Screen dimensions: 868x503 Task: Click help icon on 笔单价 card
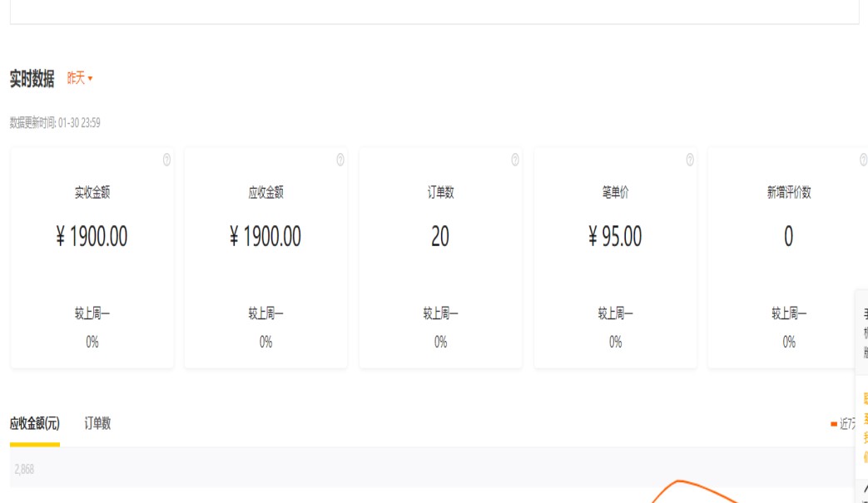(690, 160)
